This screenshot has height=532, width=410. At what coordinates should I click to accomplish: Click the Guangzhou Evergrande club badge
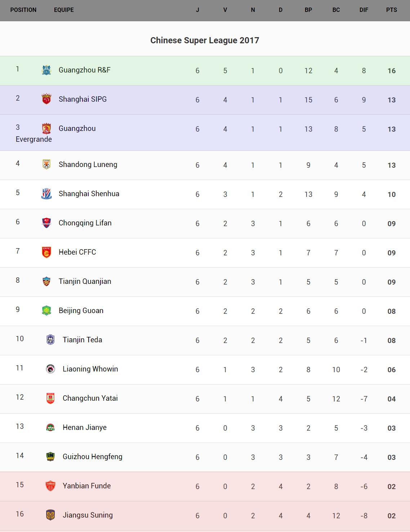[x=46, y=128]
